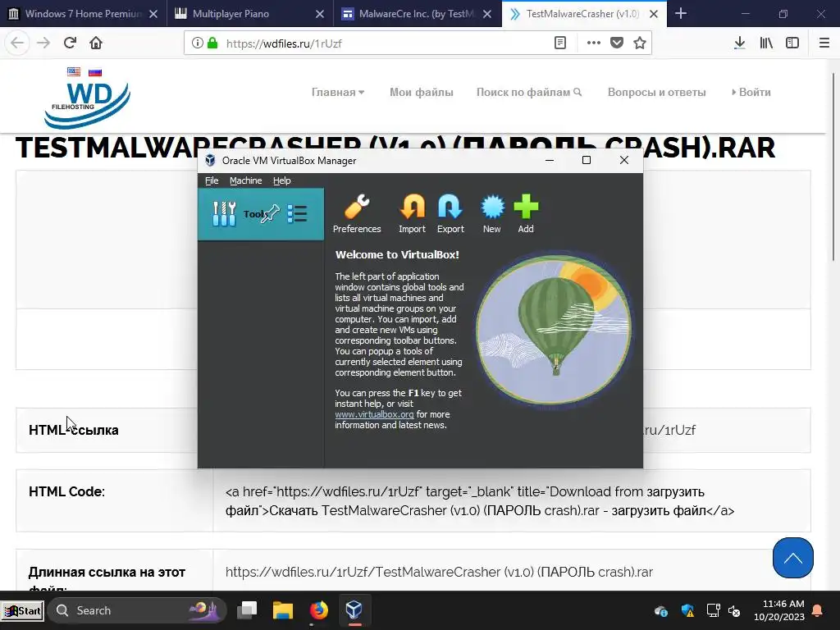840x630 pixels.
Task: Open a new browser tab
Action: (x=681, y=13)
